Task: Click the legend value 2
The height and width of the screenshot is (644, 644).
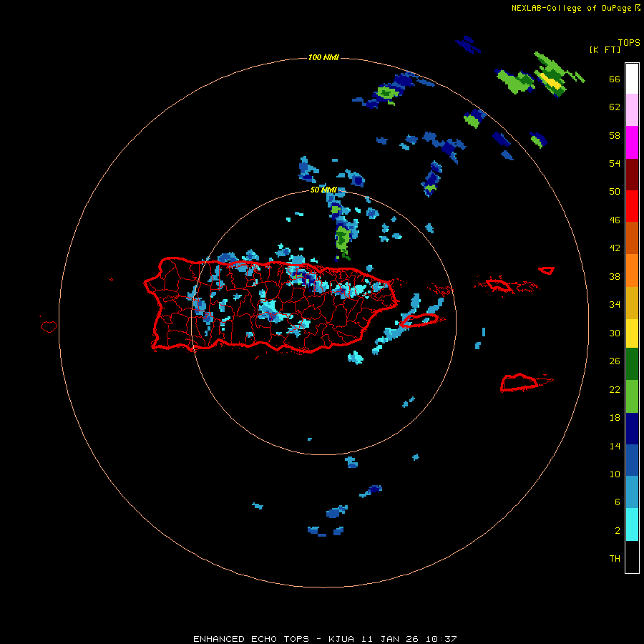Action: tap(617, 531)
